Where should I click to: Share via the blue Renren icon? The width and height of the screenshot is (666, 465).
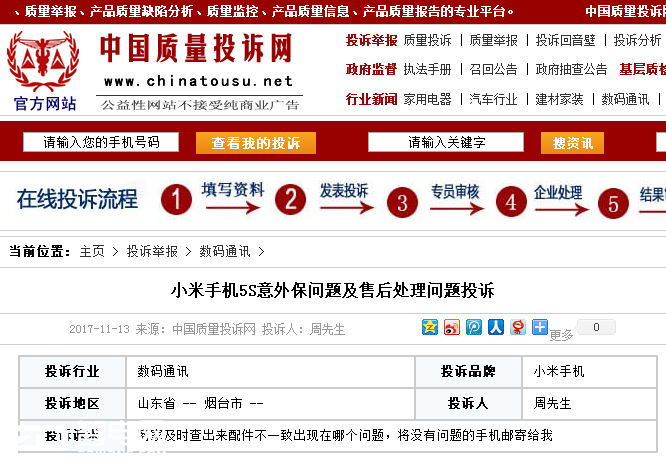tap(496, 327)
